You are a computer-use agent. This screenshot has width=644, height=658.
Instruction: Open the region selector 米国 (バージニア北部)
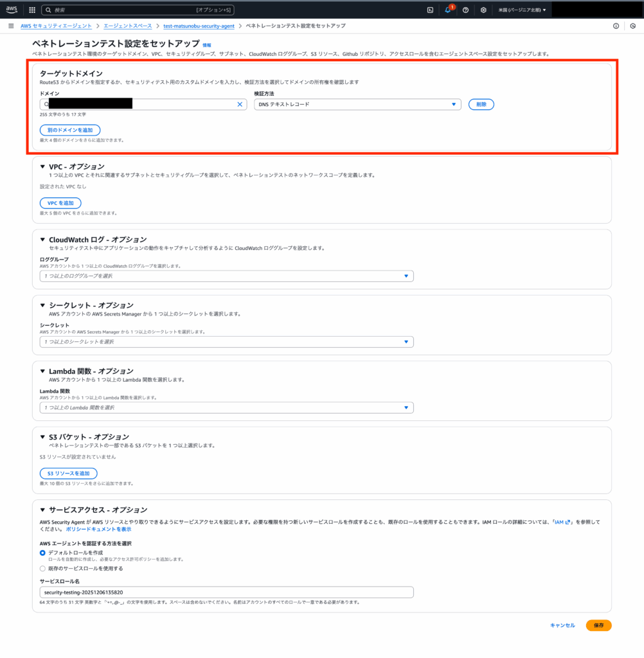tap(522, 10)
